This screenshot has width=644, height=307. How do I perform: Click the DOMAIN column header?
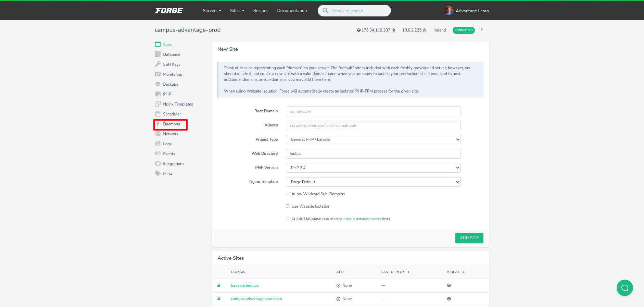point(238,272)
